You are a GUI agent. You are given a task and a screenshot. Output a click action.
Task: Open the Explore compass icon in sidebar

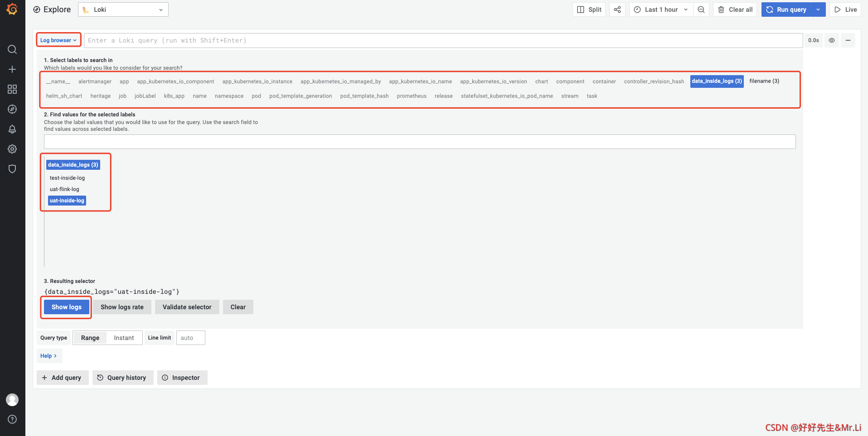coord(12,109)
